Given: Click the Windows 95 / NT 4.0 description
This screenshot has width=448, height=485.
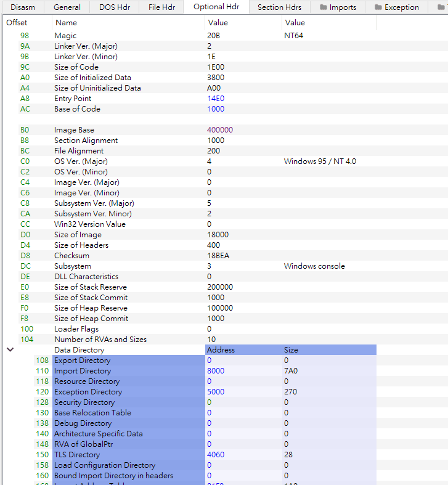Looking at the screenshot, I should (x=320, y=161).
